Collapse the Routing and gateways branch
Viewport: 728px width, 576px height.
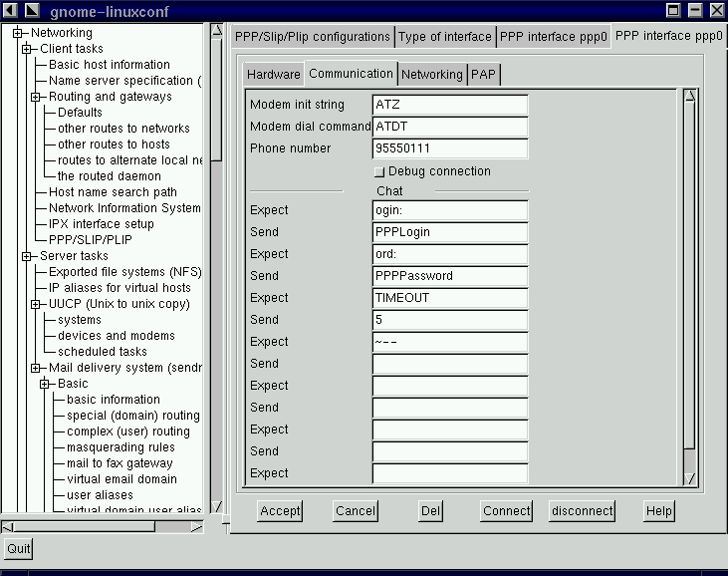point(37,97)
